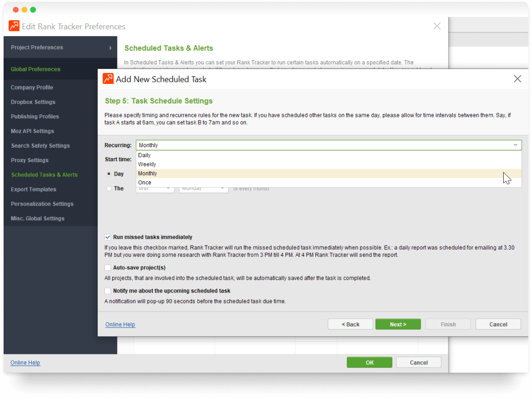Click the red macOS close window button
The height and width of the screenshot is (399, 532).
tap(15, 9)
